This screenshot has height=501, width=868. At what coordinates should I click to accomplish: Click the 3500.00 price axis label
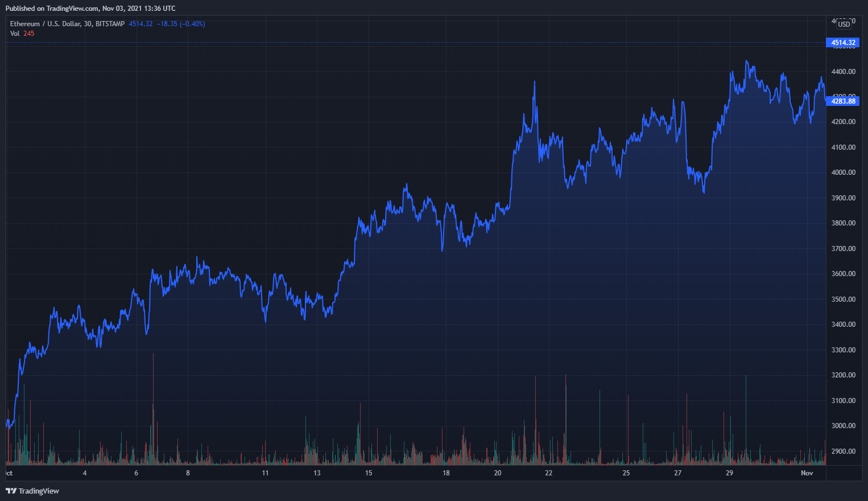(x=844, y=299)
